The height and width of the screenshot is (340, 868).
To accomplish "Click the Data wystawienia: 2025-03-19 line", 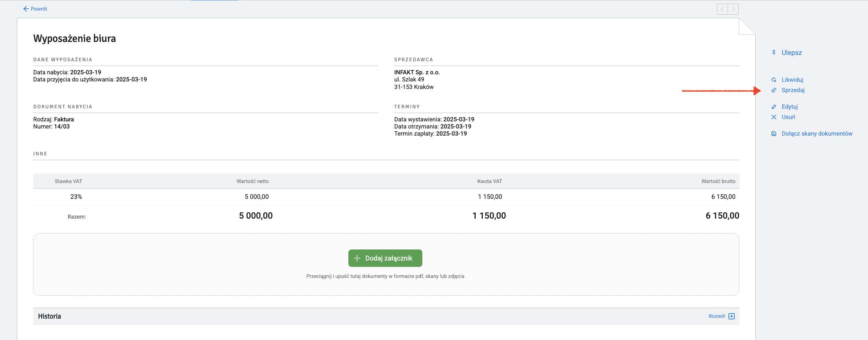I will tap(434, 119).
